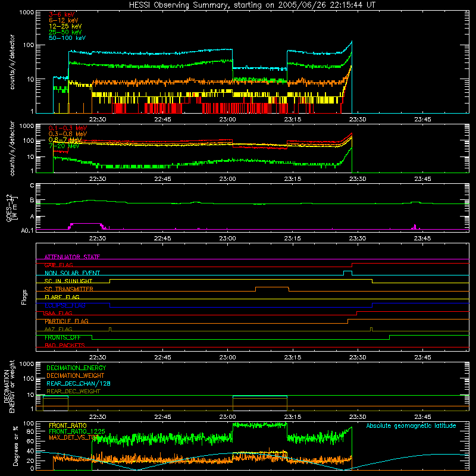The image size is (476, 476).
Task: Click the 22:45 tick label below the Flags panel
Action: tap(162, 358)
